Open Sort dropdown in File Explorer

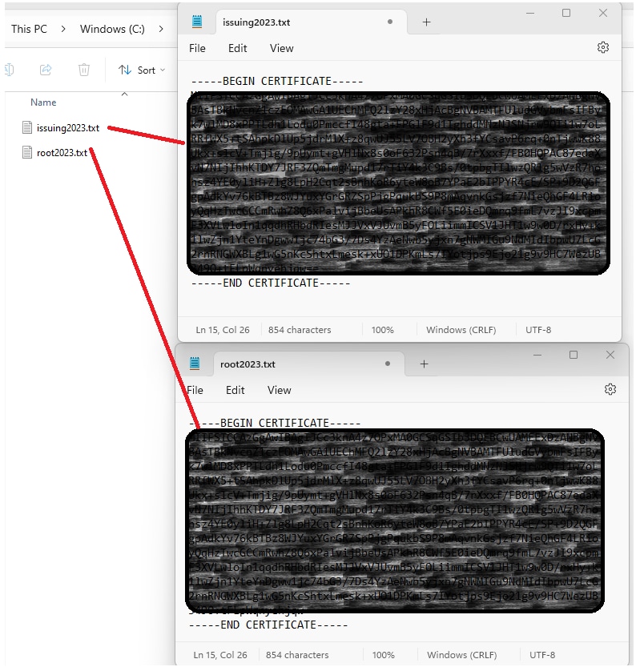(142, 70)
